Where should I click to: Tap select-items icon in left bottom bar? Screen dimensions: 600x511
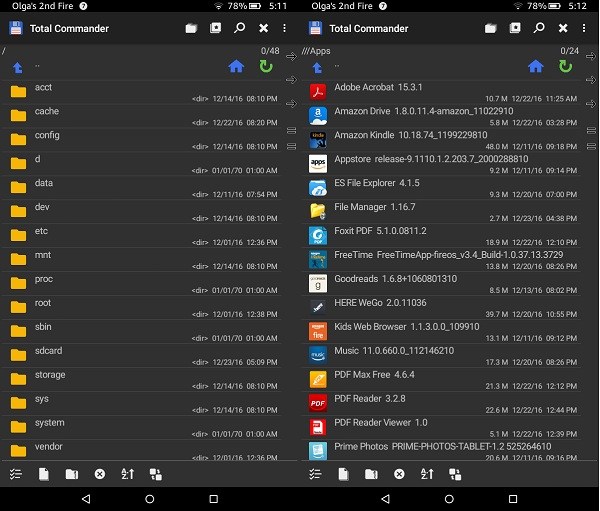(16, 474)
